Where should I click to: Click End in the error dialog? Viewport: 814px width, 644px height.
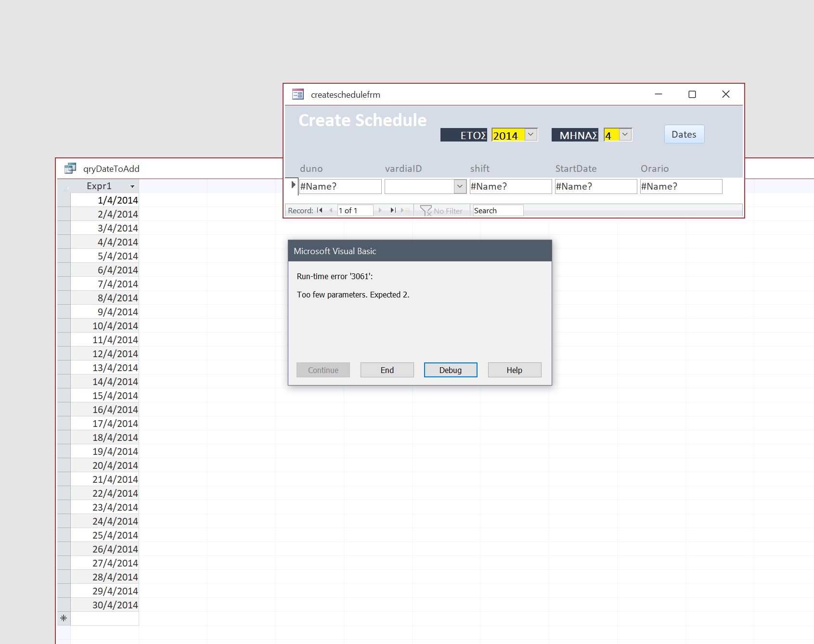coord(387,370)
